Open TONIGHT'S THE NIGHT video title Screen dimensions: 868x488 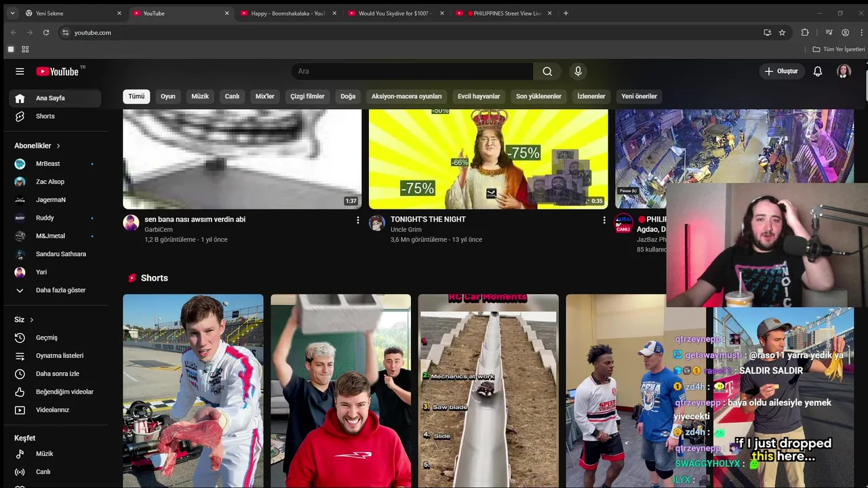point(428,220)
